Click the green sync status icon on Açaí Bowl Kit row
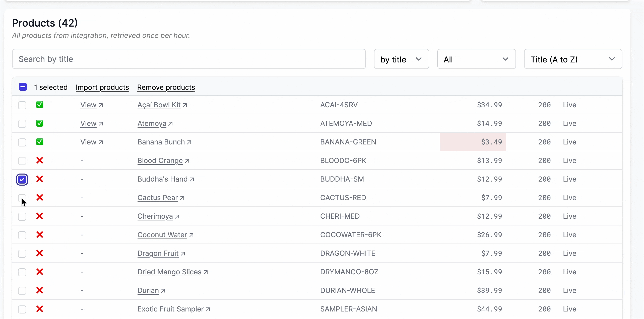Image resolution: width=644 pixels, height=319 pixels. pos(40,105)
